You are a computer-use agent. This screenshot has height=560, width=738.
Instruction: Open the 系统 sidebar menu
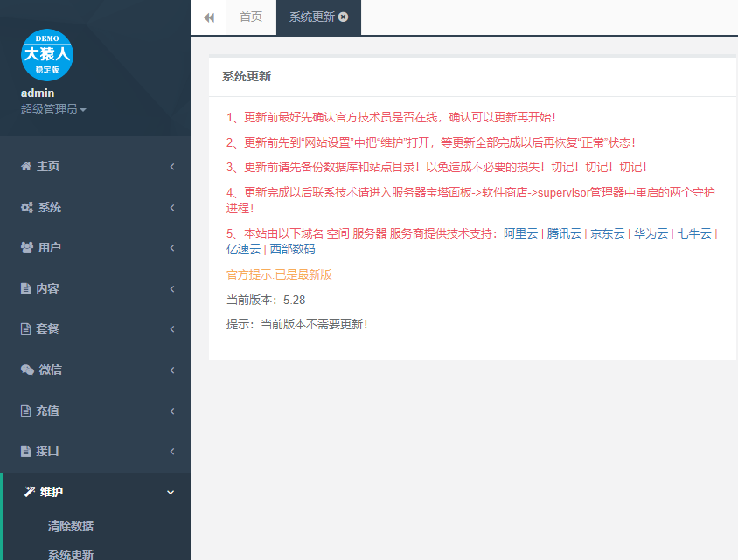[95, 207]
